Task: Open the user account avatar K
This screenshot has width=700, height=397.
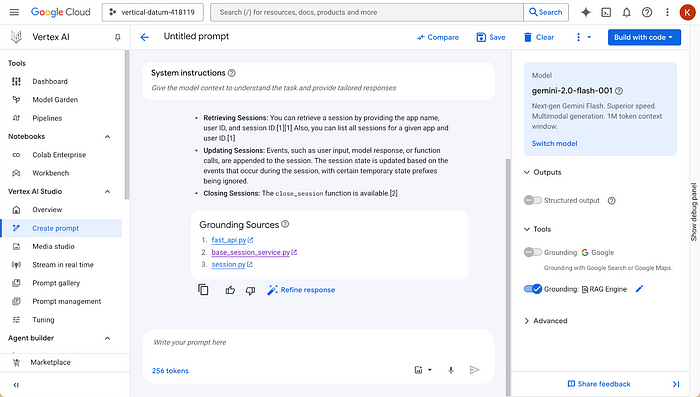Action: [687, 13]
